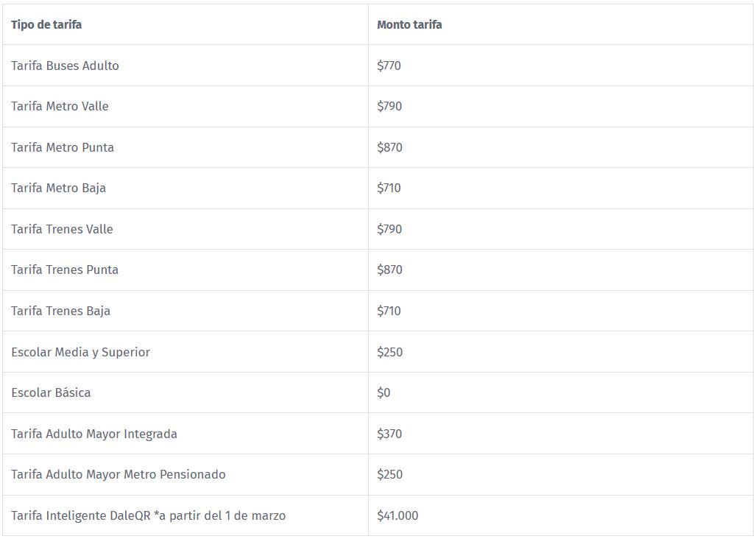Screen dimensions: 756x539
Task: Click the $870 Metro Punta amount
Action: tap(389, 147)
